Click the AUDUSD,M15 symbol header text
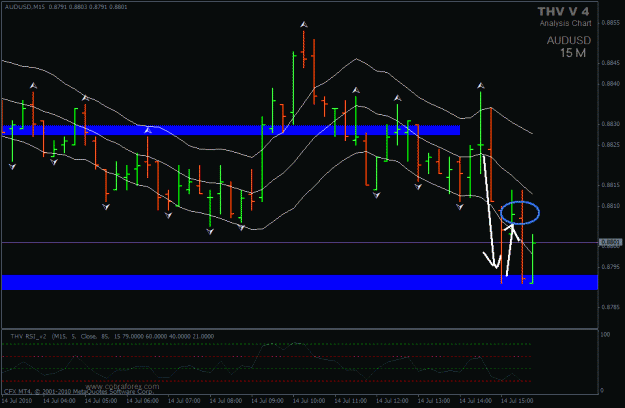 click(25, 7)
